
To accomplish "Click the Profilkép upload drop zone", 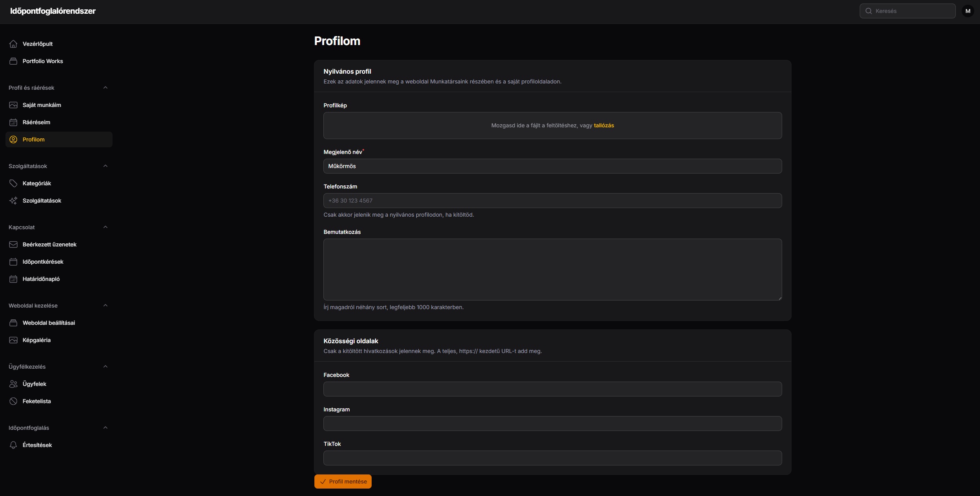I will [552, 125].
